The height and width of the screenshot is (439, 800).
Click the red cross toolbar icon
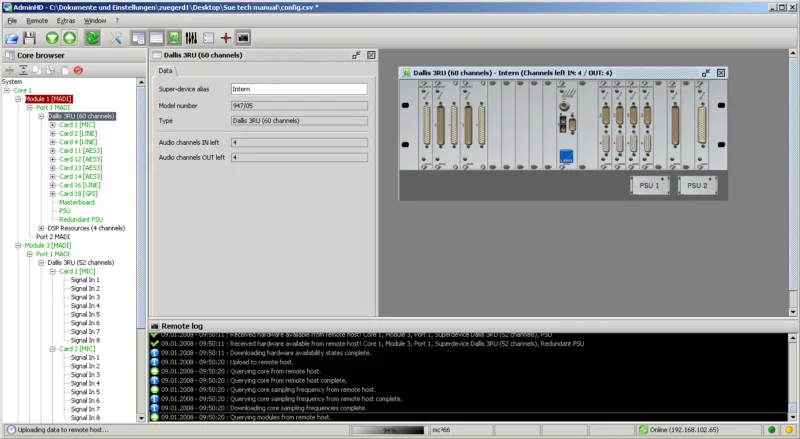point(226,38)
